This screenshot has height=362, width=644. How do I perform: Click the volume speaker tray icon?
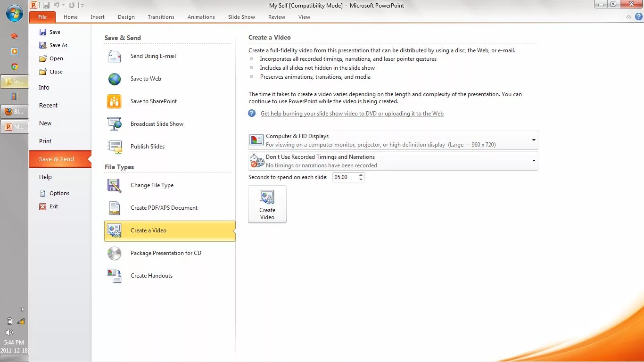[x=9, y=332]
